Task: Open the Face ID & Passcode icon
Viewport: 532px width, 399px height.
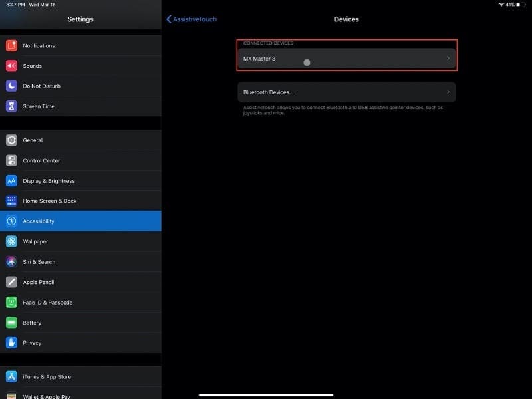Action: (x=11, y=303)
